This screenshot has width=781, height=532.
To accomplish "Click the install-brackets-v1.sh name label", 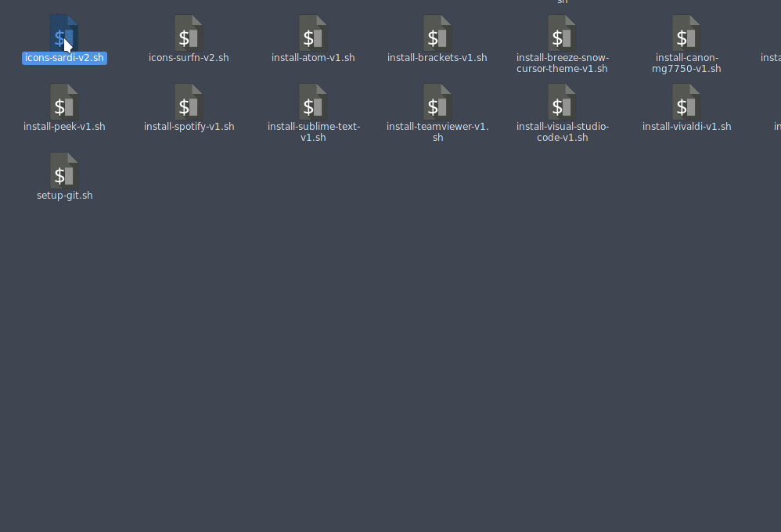I will pyautogui.click(x=437, y=58).
